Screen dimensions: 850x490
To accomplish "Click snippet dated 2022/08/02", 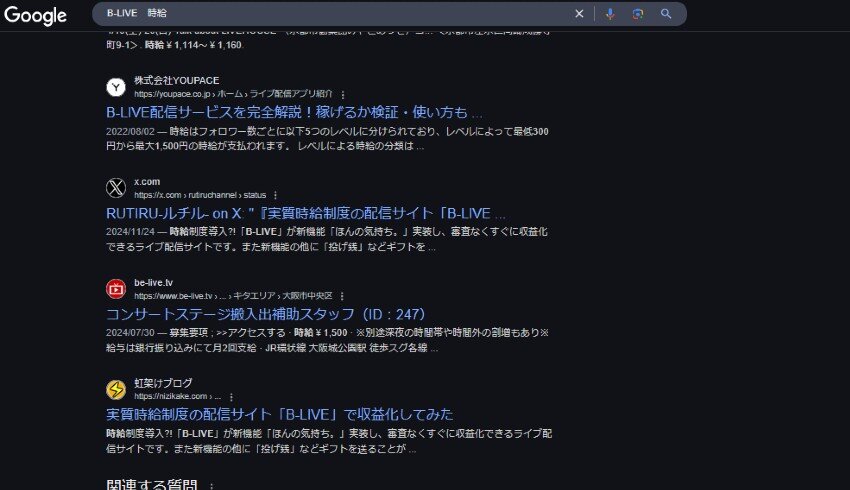I will 327,139.
